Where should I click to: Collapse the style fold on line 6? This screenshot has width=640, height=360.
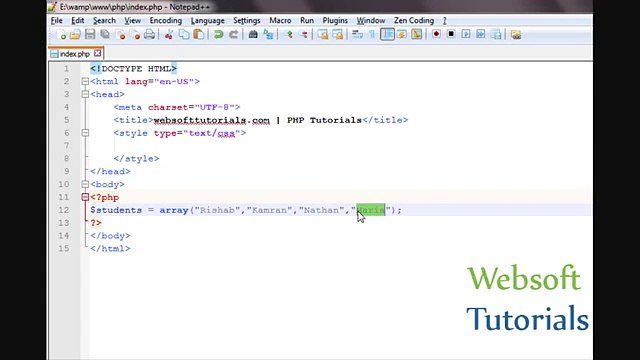[x=85, y=133]
